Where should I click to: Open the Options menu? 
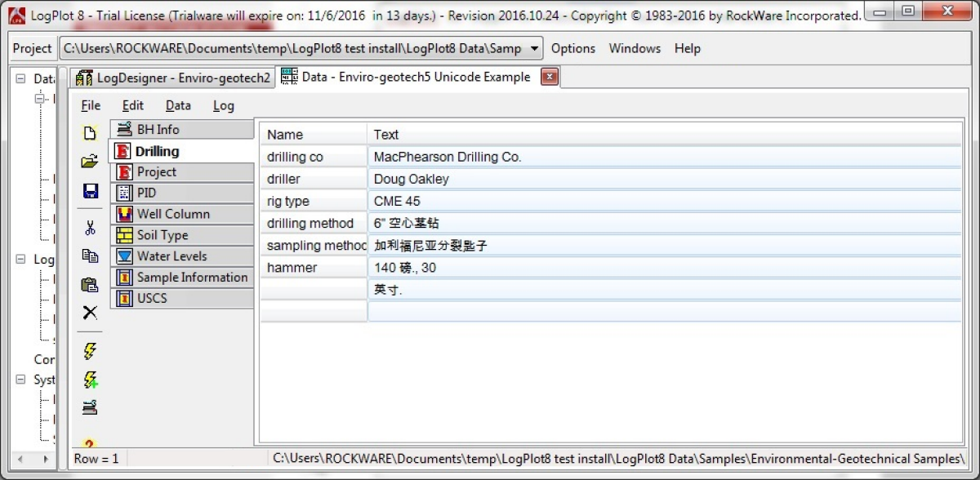tap(572, 49)
